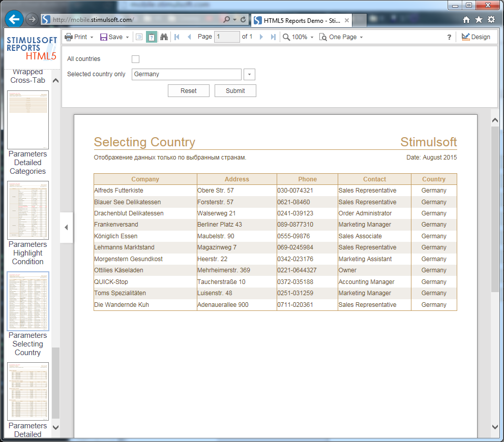The width and height of the screenshot is (504, 442).
Task: Go to the previous page
Action: coord(189,37)
